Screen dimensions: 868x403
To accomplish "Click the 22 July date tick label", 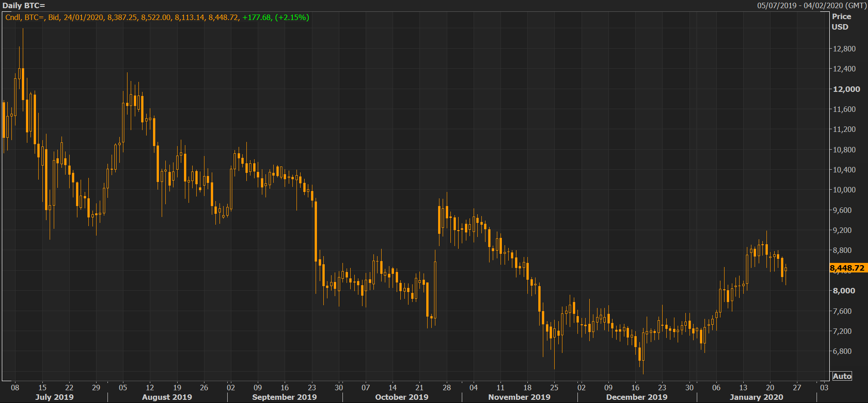I will [69, 388].
